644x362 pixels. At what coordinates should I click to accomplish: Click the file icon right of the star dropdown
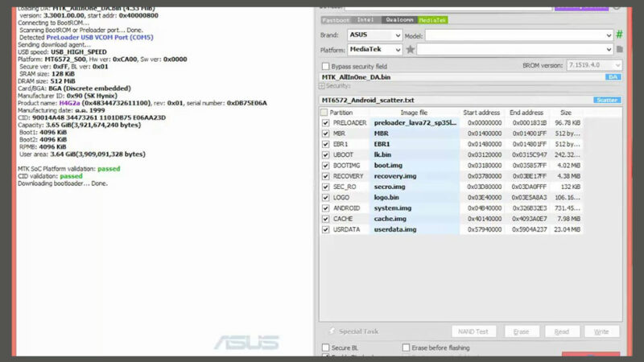pyautogui.click(x=619, y=49)
